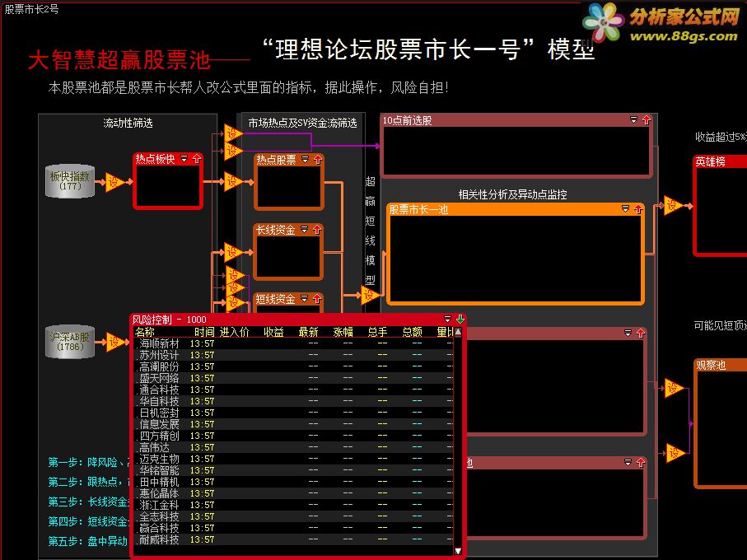Open the 设 triangle right of 板块指数
Image resolution: width=747 pixels, height=560 pixels.
[x=114, y=182]
